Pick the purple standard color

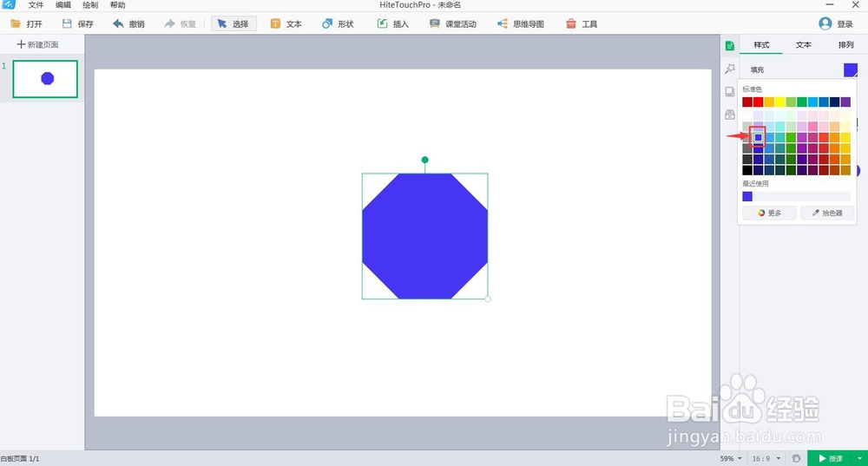click(845, 102)
